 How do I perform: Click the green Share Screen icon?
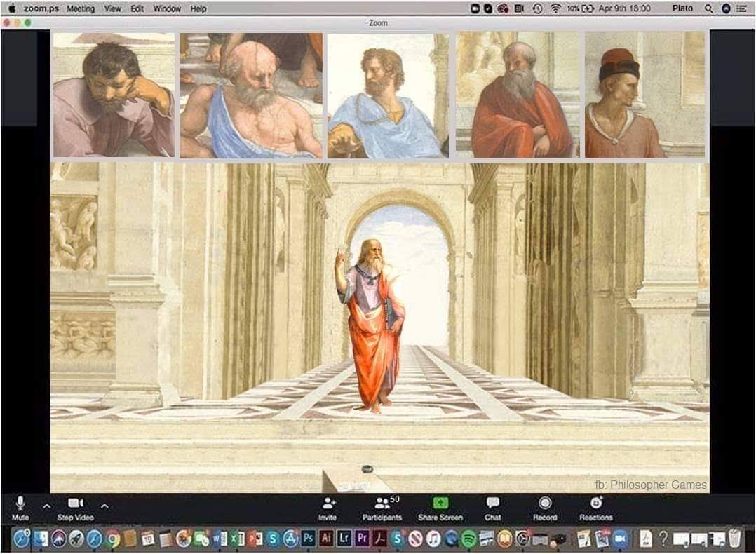tap(440, 504)
